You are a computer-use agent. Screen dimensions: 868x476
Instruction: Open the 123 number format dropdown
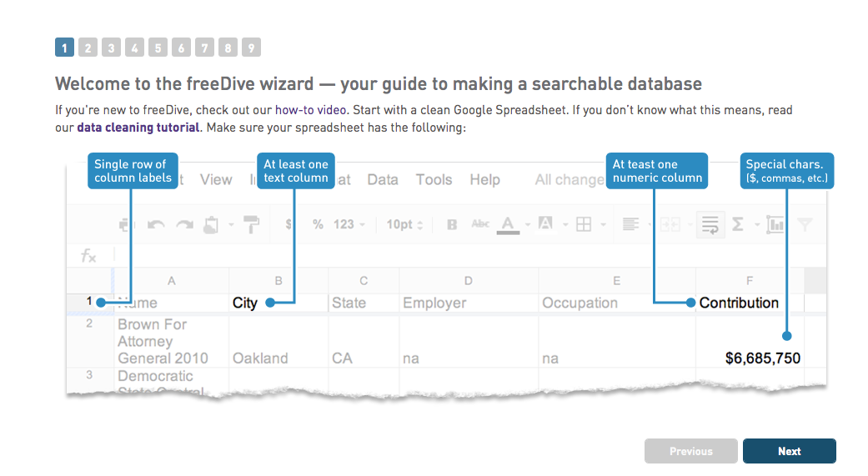pyautogui.click(x=348, y=224)
